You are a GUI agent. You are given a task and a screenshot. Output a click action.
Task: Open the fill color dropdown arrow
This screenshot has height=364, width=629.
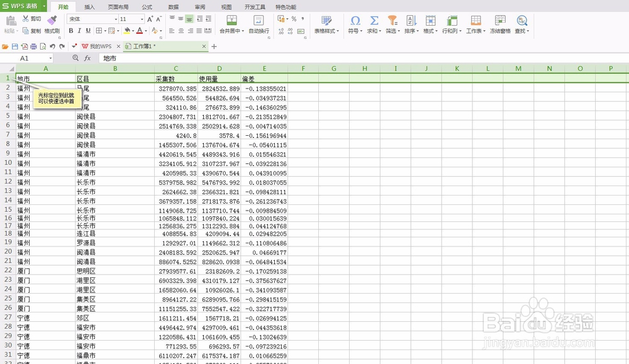tap(133, 31)
